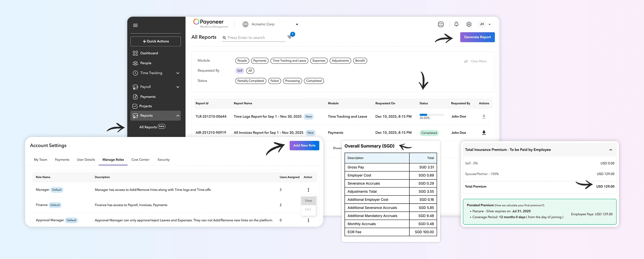Select All in Requested By filter

(x=250, y=71)
